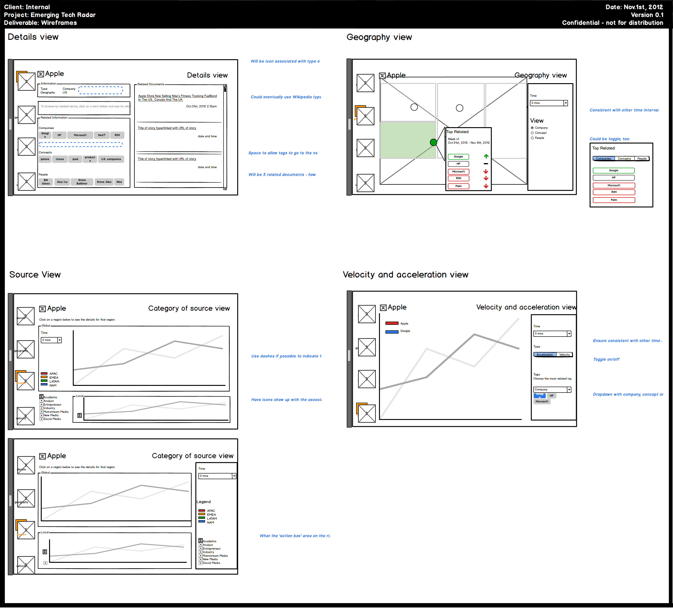Click the Steve Jobs tag under People
The height and width of the screenshot is (616, 673).
point(104,182)
